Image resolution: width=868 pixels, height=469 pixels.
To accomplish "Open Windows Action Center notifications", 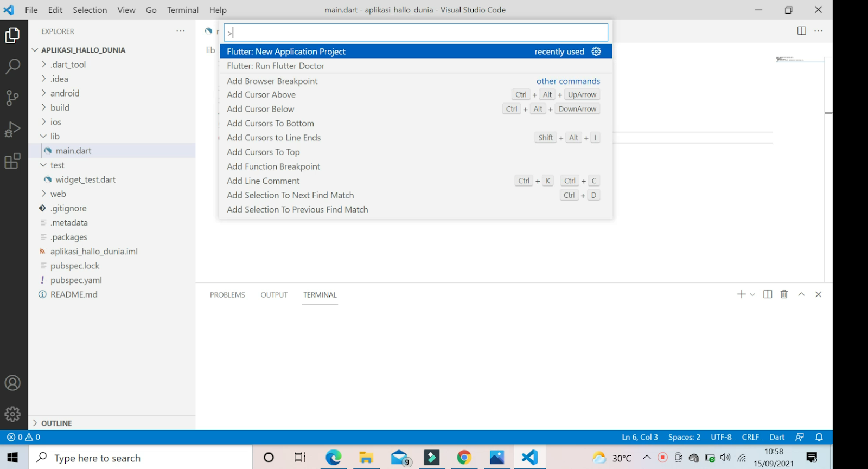I will point(812,458).
